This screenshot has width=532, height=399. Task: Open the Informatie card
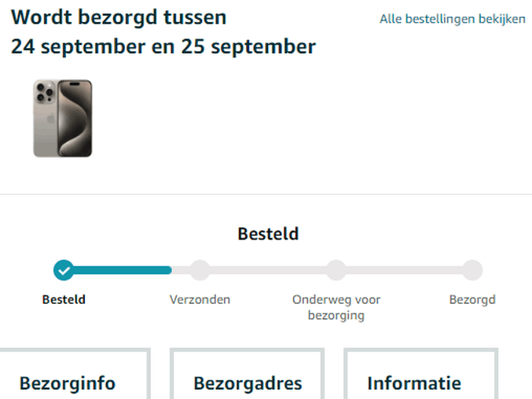coord(420,374)
